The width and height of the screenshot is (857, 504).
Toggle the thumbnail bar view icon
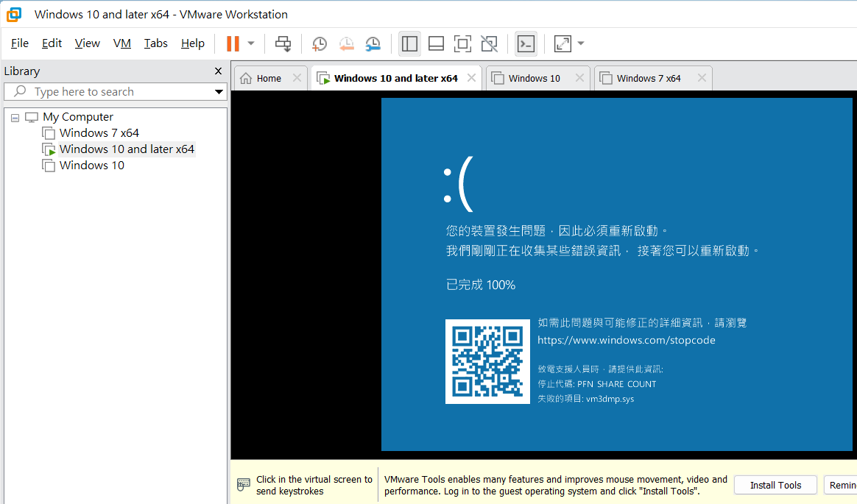pyautogui.click(x=436, y=43)
